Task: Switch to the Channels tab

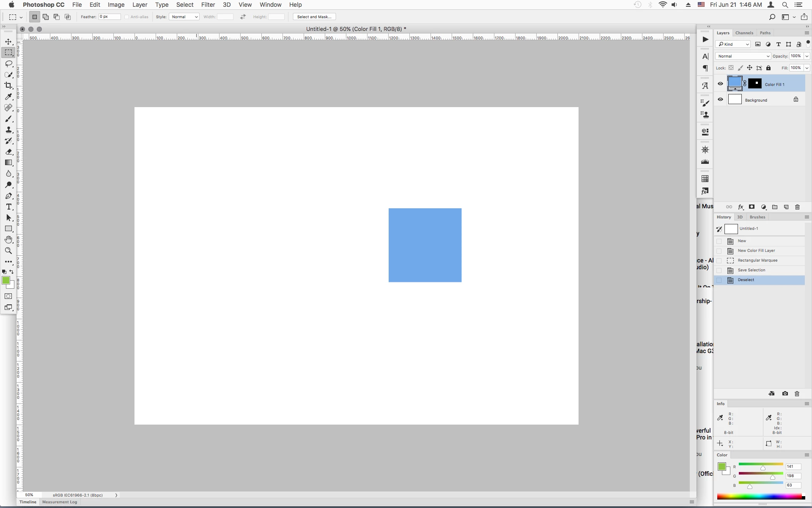Action: pos(744,33)
